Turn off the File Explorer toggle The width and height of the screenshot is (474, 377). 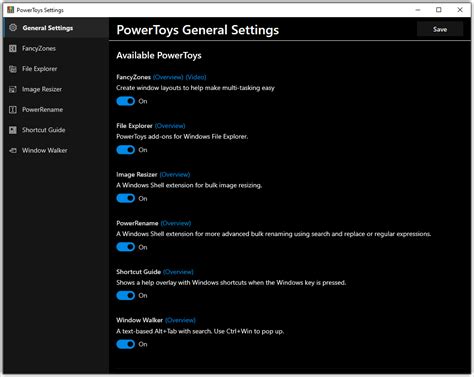pos(126,150)
